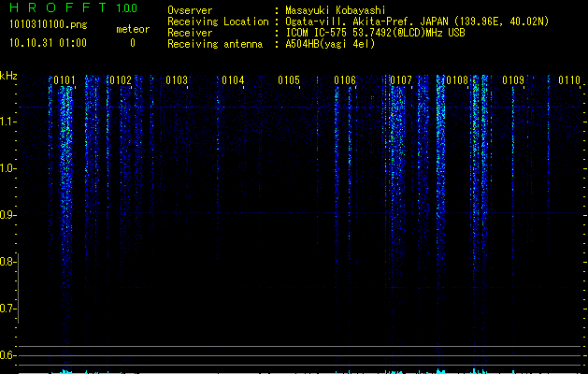Click the version number 1.0.0
The image size is (588, 374).
(x=126, y=7)
